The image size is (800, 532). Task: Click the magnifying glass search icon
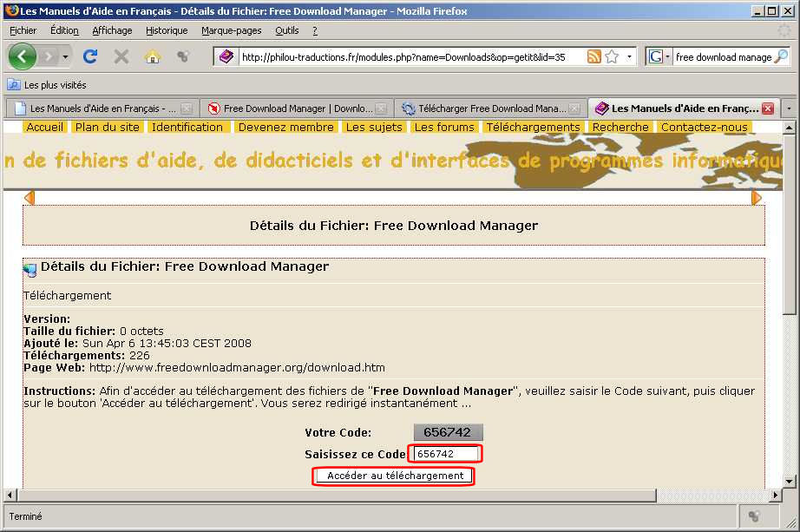tap(781, 56)
